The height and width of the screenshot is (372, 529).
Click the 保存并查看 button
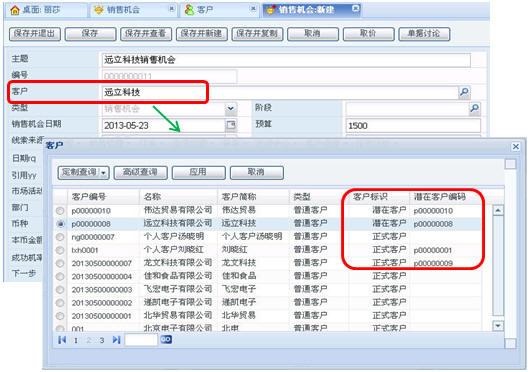146,34
